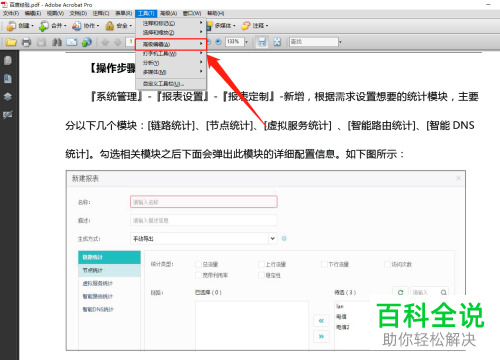Expand the 分析(Y) submenu
The width and height of the screenshot is (500, 360).
pos(171,63)
